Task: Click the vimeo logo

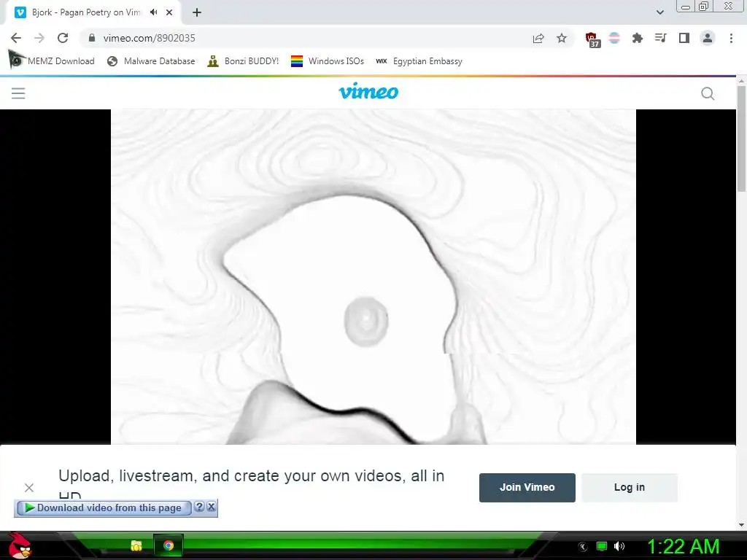Action: tap(368, 91)
